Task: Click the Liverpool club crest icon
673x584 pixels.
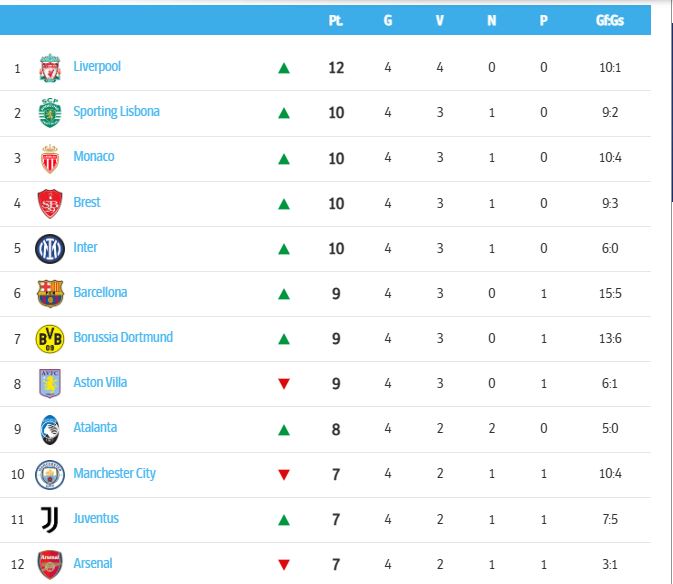Action: tap(50, 68)
